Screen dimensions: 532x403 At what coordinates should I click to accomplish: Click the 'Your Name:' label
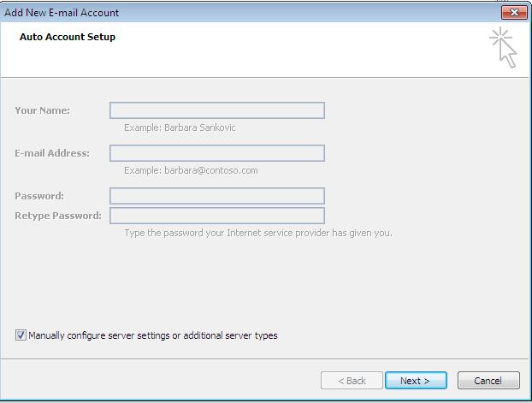tap(43, 110)
